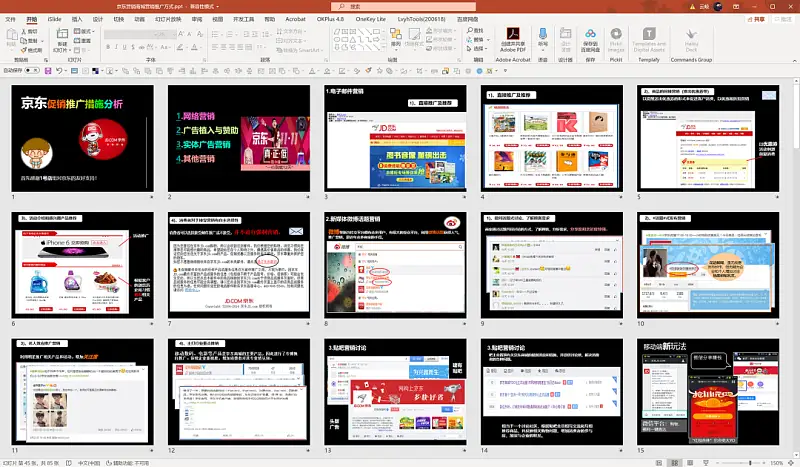Open the Slide Show (幻灯片放映) tab

tap(168, 19)
